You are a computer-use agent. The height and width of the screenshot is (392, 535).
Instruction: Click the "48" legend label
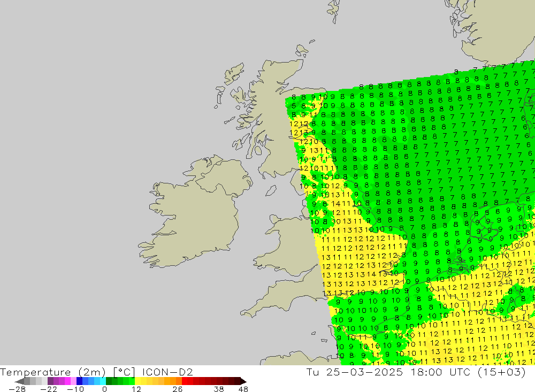tap(243, 389)
